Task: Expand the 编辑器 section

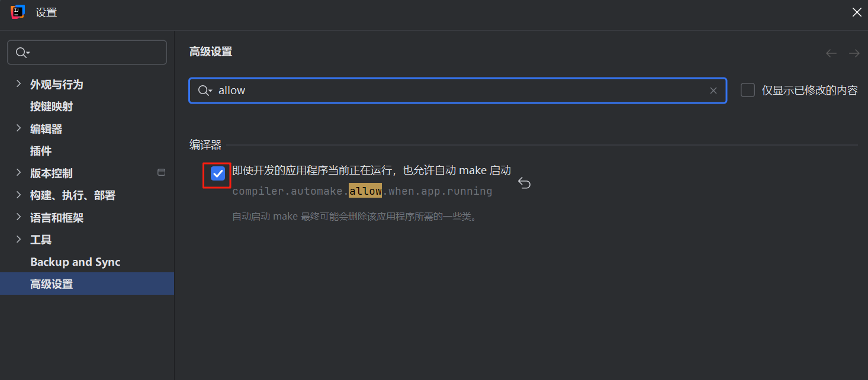Action: (18, 128)
